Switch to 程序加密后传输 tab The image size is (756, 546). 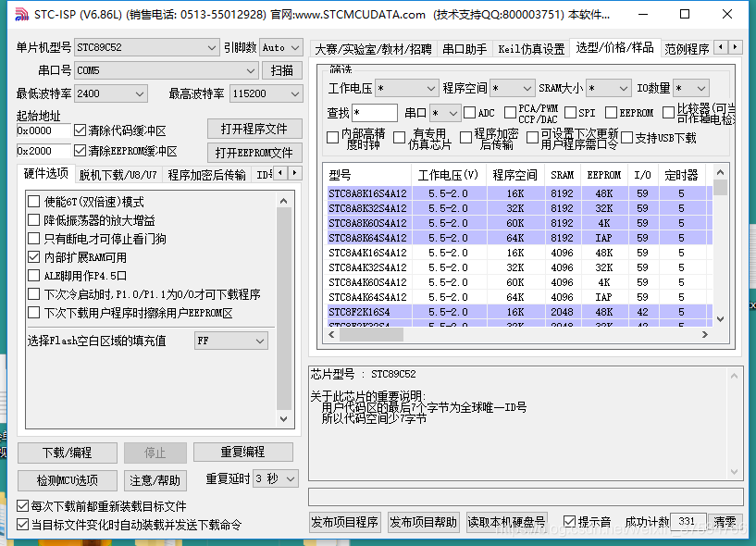coord(206,175)
